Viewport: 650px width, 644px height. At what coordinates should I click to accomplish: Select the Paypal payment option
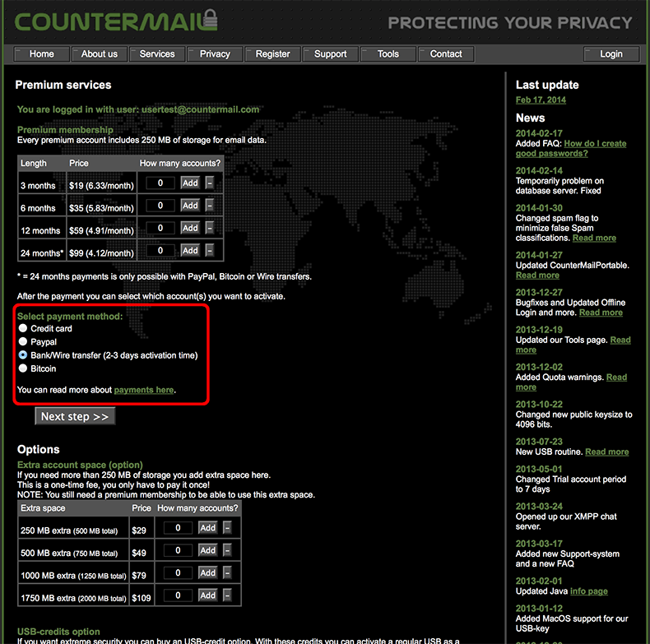23,341
